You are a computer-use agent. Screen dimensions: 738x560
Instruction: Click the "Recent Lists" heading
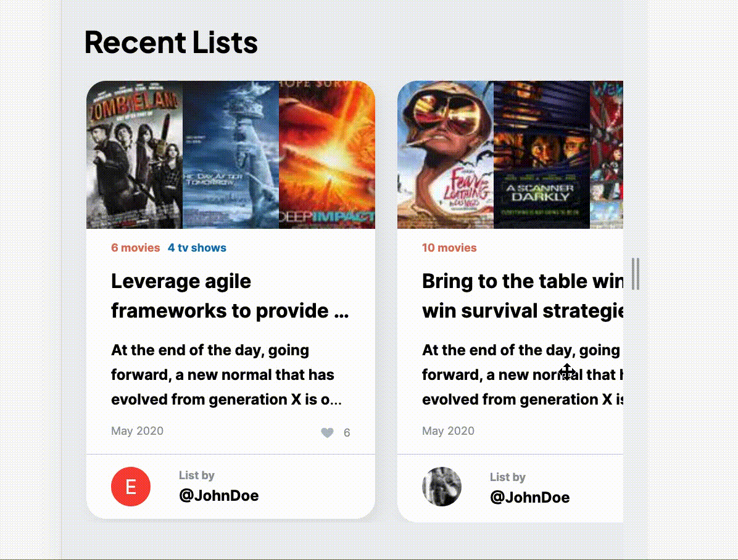[171, 43]
